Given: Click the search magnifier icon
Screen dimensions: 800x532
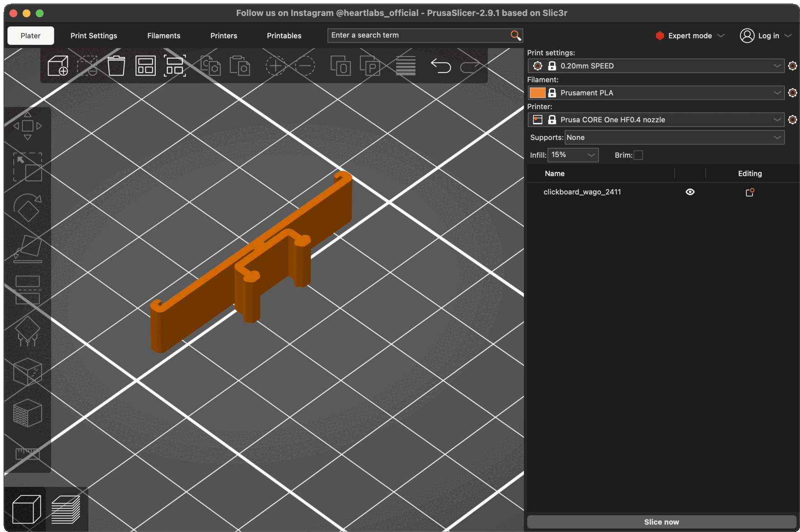Looking at the screenshot, I should [x=515, y=35].
